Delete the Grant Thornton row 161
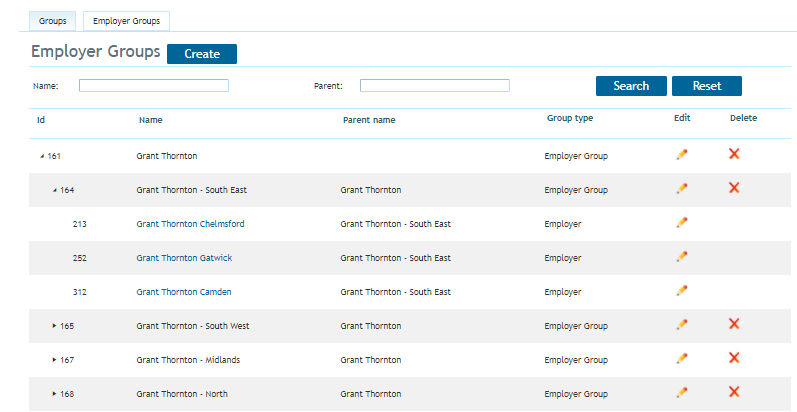Image resolution: width=797 pixels, height=412 pixels. (734, 153)
